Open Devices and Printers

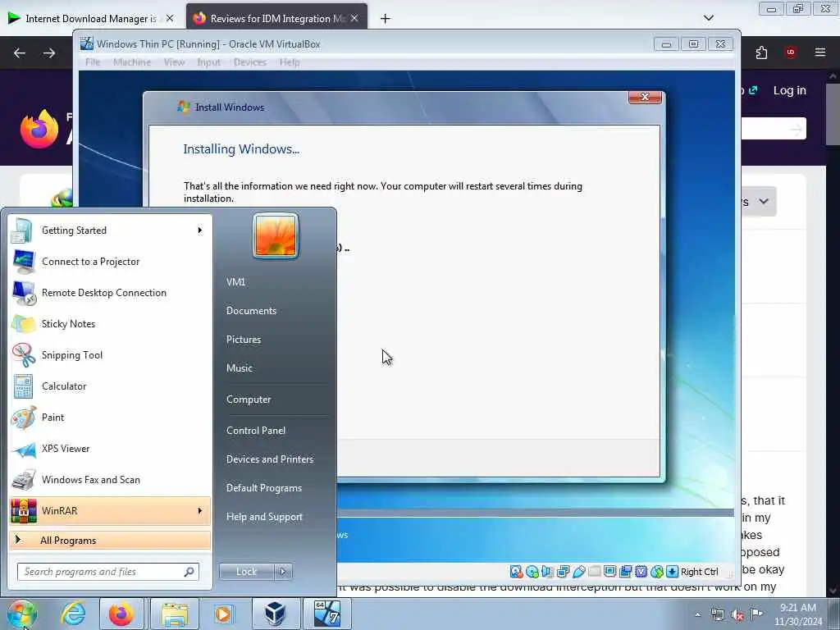[269, 459]
